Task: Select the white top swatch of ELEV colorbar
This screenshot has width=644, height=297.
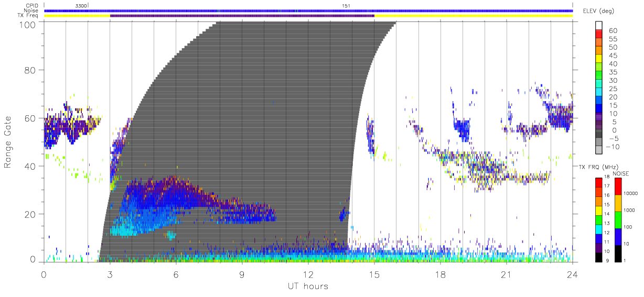Action: click(x=599, y=26)
